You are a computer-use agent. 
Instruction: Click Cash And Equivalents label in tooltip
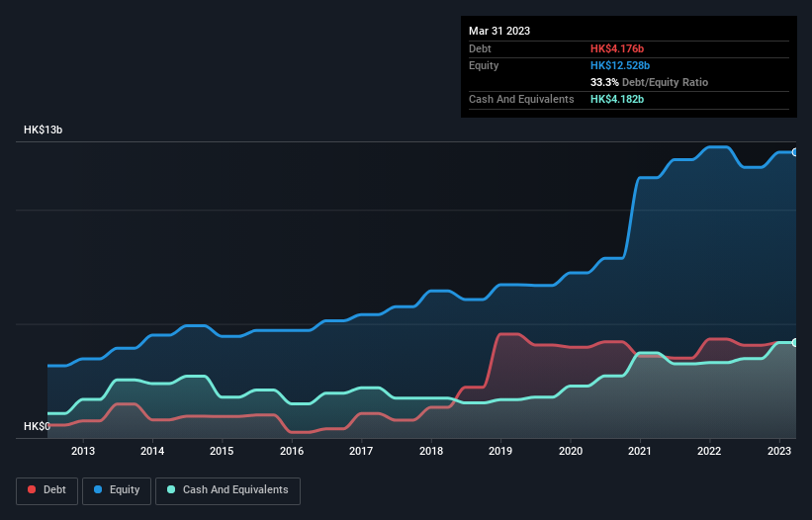pos(521,99)
